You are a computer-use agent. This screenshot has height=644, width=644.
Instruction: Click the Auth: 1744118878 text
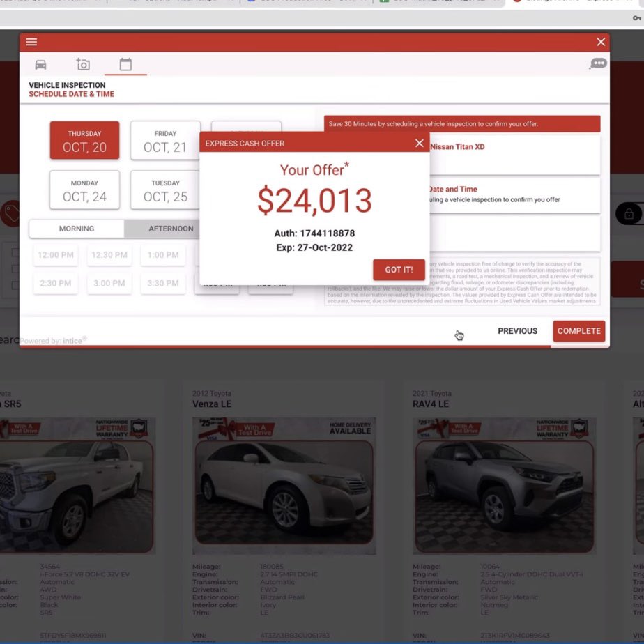coord(314,233)
